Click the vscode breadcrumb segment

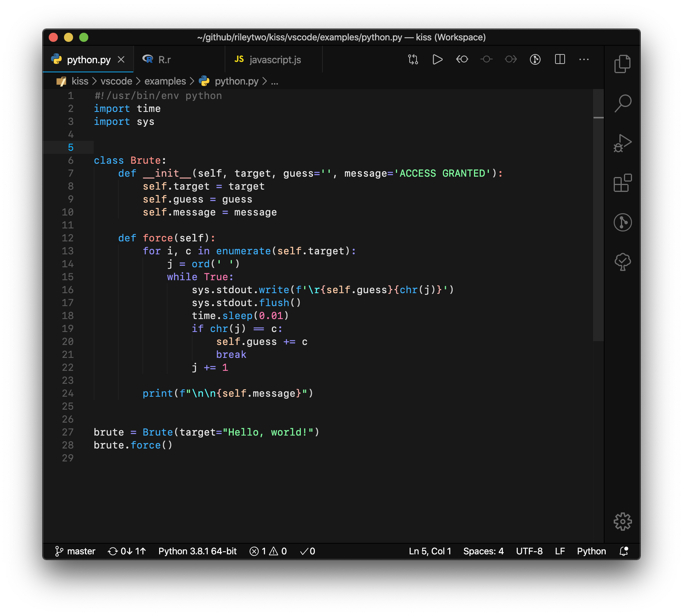click(x=116, y=81)
